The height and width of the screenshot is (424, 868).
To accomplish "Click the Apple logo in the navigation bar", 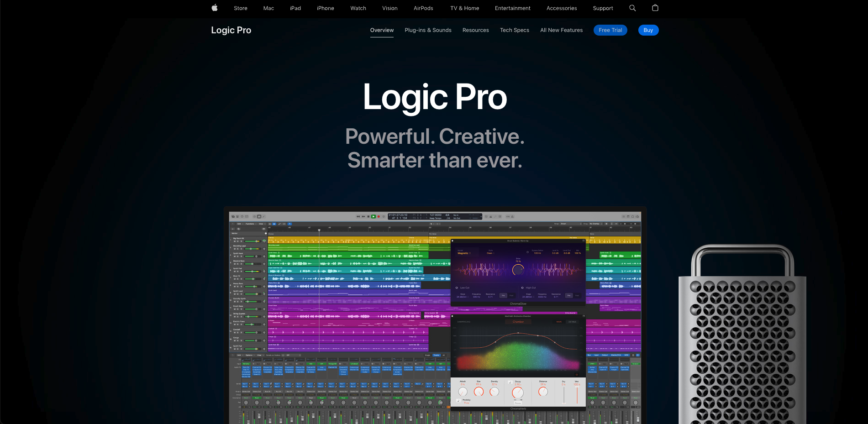I will (215, 8).
